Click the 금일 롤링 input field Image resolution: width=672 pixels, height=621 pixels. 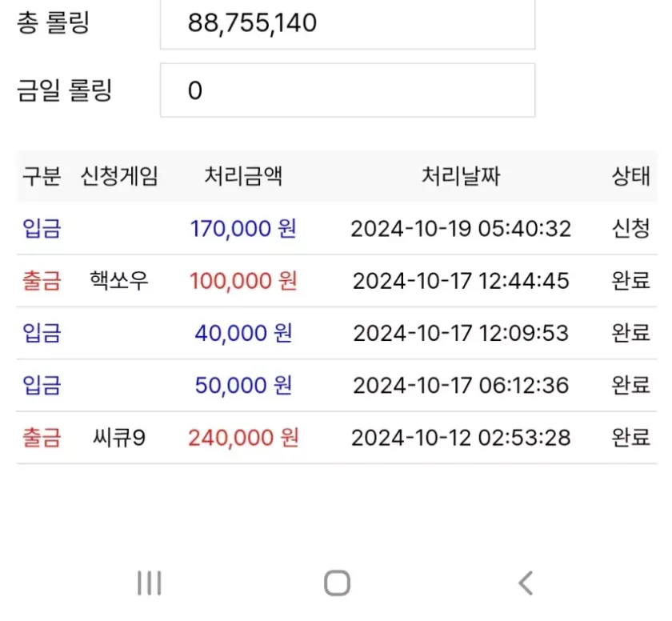[x=347, y=90]
